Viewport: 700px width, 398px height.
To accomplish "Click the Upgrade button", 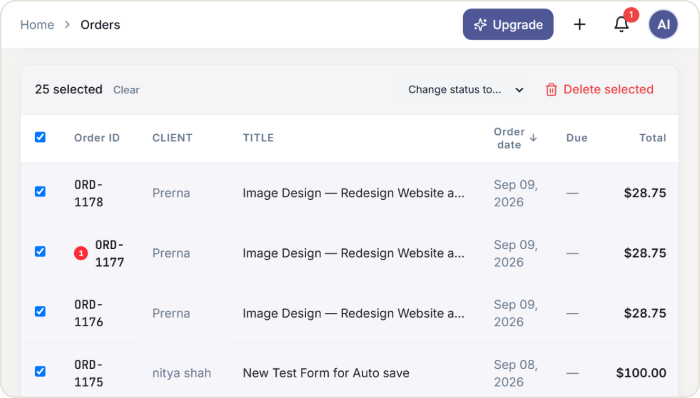I will 508,25.
